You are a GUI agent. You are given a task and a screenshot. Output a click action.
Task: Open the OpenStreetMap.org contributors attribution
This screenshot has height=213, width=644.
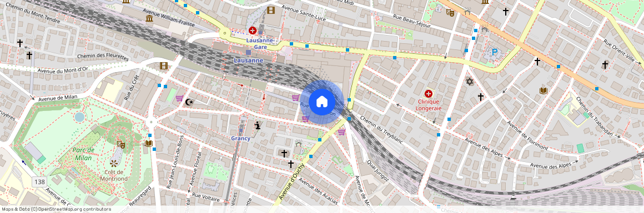click(57, 209)
